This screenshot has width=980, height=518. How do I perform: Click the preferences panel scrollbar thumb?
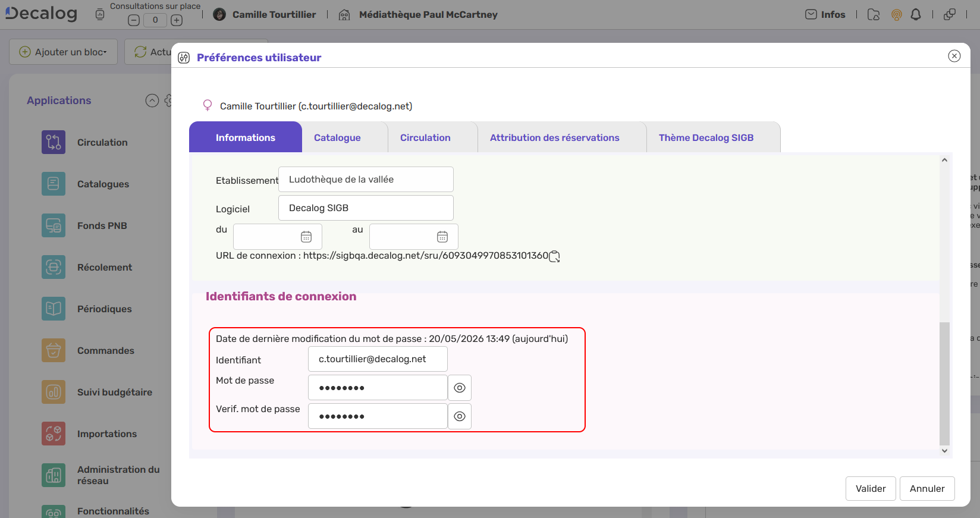(x=944, y=384)
